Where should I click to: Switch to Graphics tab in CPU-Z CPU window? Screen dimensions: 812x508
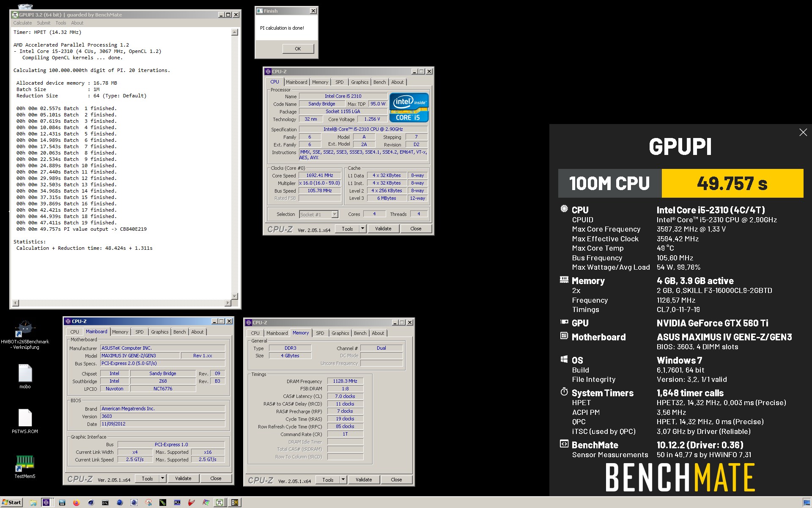click(x=360, y=82)
